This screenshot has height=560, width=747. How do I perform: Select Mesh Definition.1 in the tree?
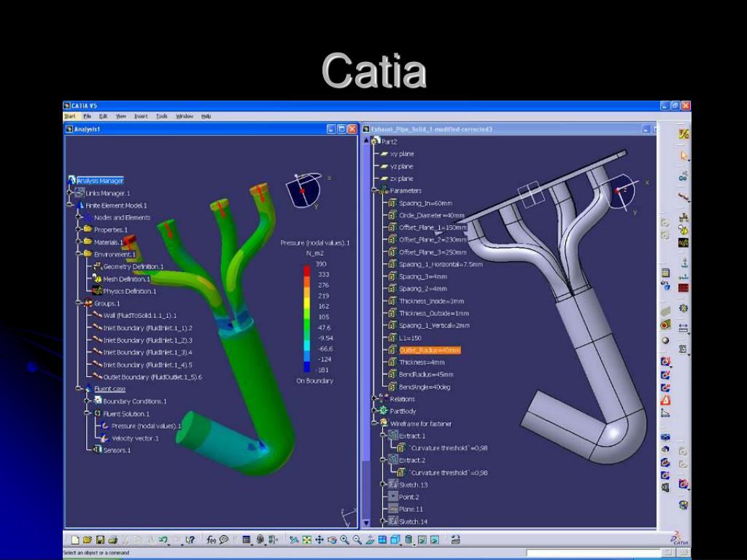pos(126,279)
